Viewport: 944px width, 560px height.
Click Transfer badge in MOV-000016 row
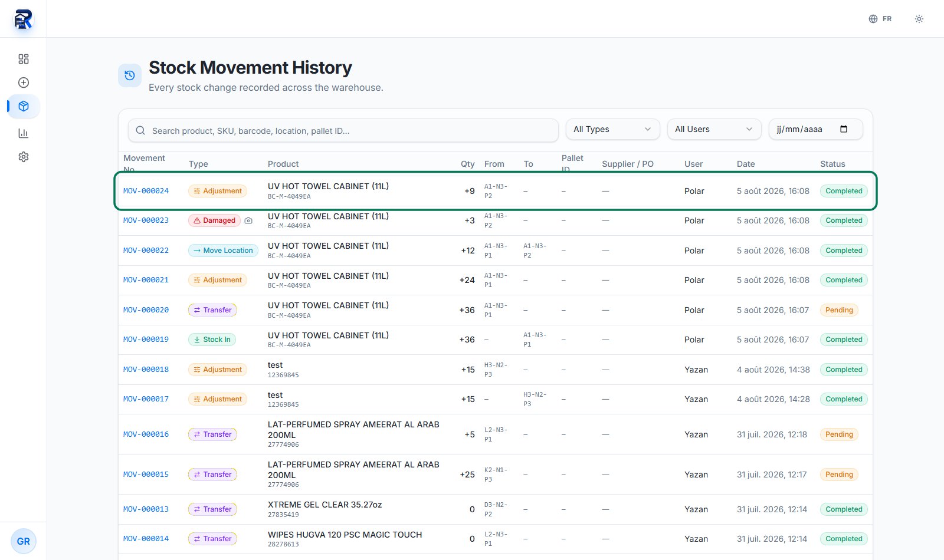(x=212, y=434)
